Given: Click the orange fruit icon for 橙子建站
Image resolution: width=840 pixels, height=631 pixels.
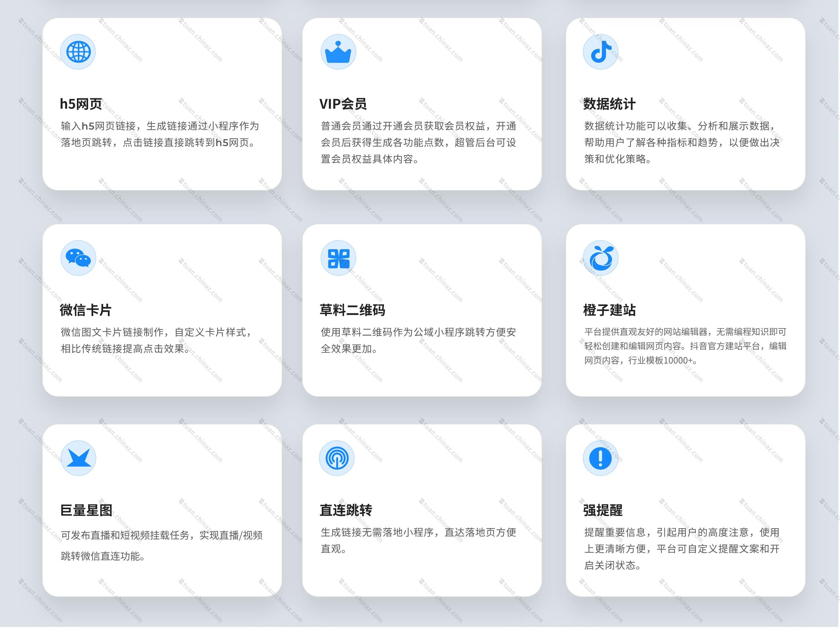Looking at the screenshot, I should pyautogui.click(x=600, y=258).
